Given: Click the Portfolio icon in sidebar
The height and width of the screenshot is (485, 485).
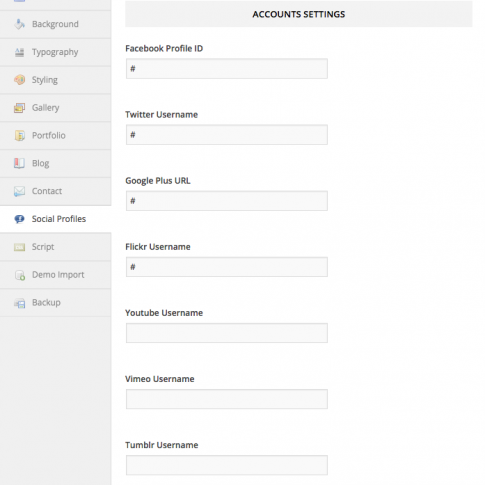Looking at the screenshot, I should point(20,135).
